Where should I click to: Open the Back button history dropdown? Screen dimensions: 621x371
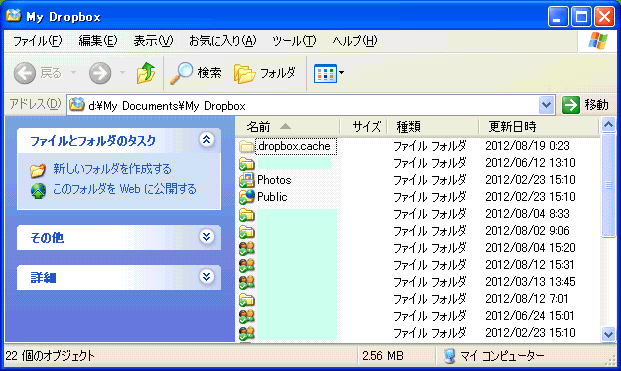pyautogui.click(x=73, y=73)
